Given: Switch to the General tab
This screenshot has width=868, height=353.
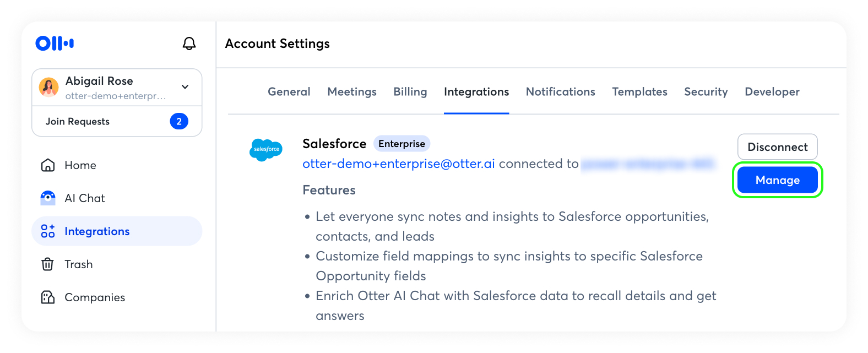Looking at the screenshot, I should pos(289,92).
